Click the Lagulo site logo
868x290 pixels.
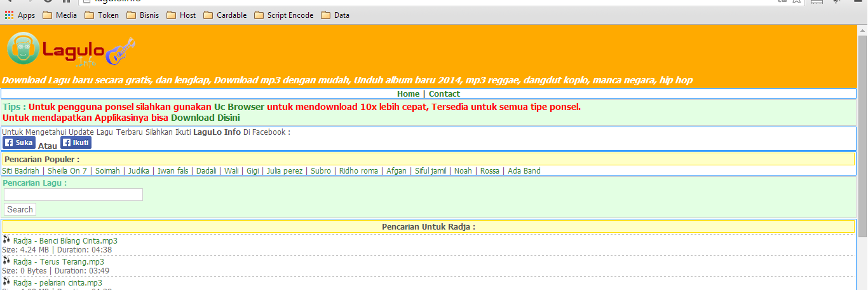[x=71, y=50]
